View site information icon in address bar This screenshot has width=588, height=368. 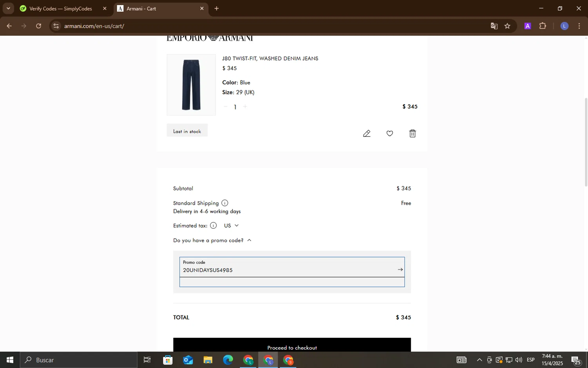56,26
